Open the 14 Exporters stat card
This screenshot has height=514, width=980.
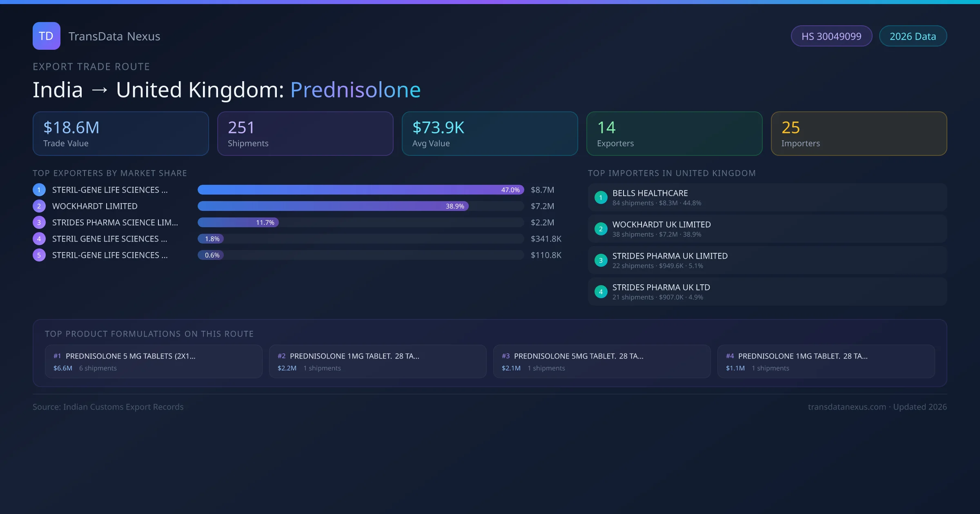[674, 133]
